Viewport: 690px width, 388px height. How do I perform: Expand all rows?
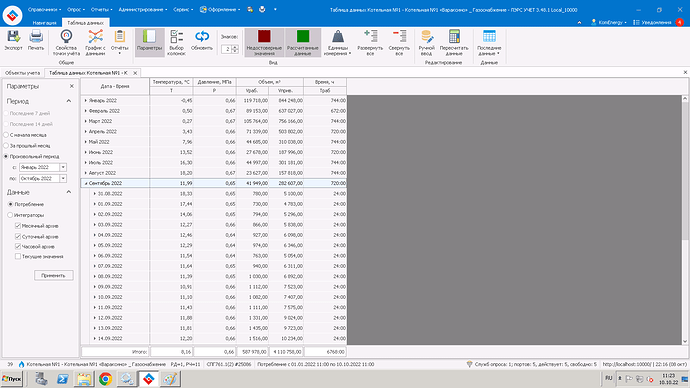pos(370,43)
